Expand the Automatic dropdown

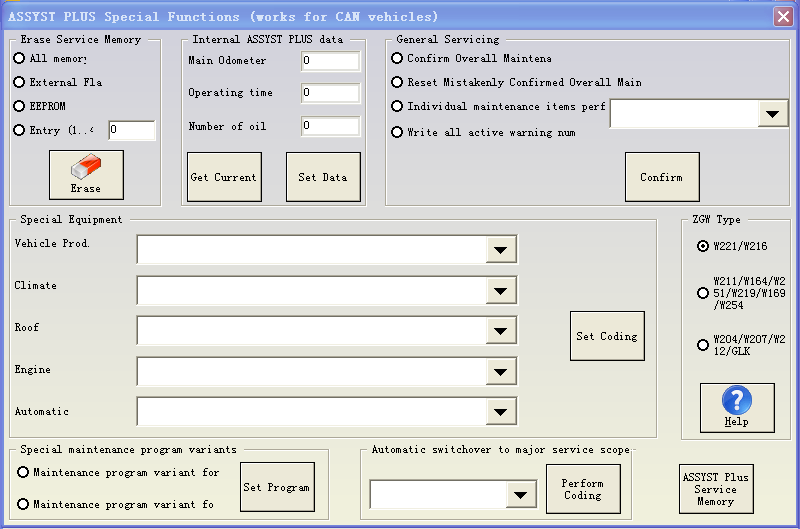[x=501, y=412]
